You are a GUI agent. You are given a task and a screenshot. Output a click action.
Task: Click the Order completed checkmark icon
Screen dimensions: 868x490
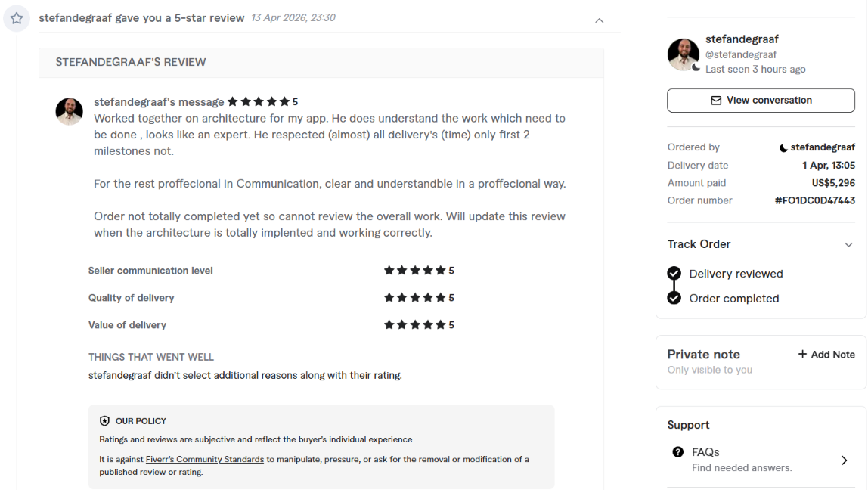click(674, 298)
